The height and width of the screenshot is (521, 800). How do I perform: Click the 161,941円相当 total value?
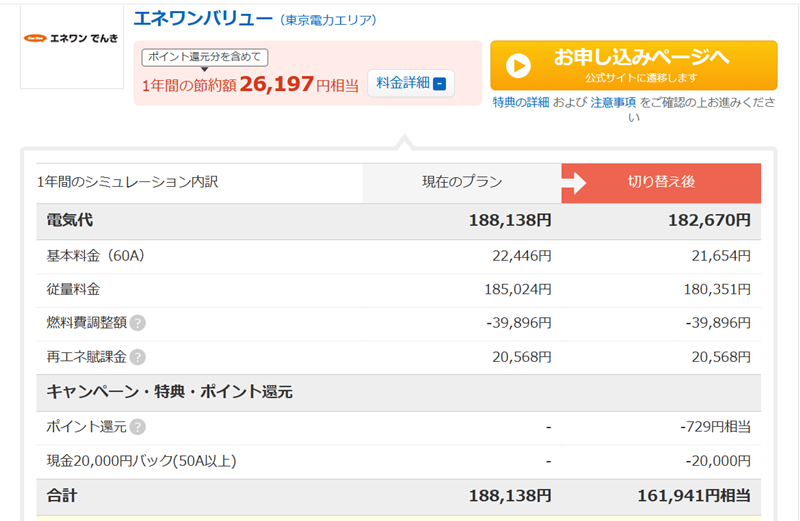[x=694, y=495]
